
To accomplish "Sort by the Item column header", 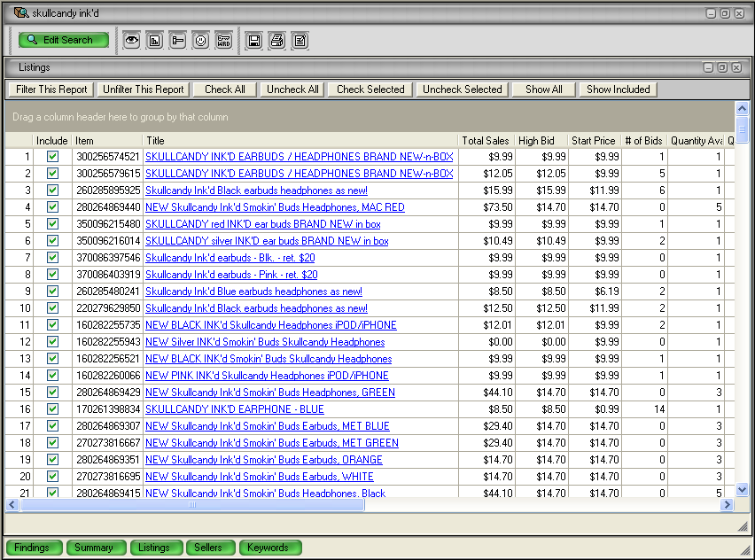I will click(107, 141).
